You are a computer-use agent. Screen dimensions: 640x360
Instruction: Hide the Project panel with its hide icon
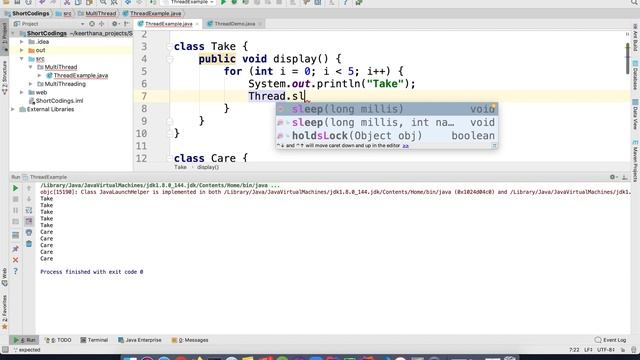point(126,24)
